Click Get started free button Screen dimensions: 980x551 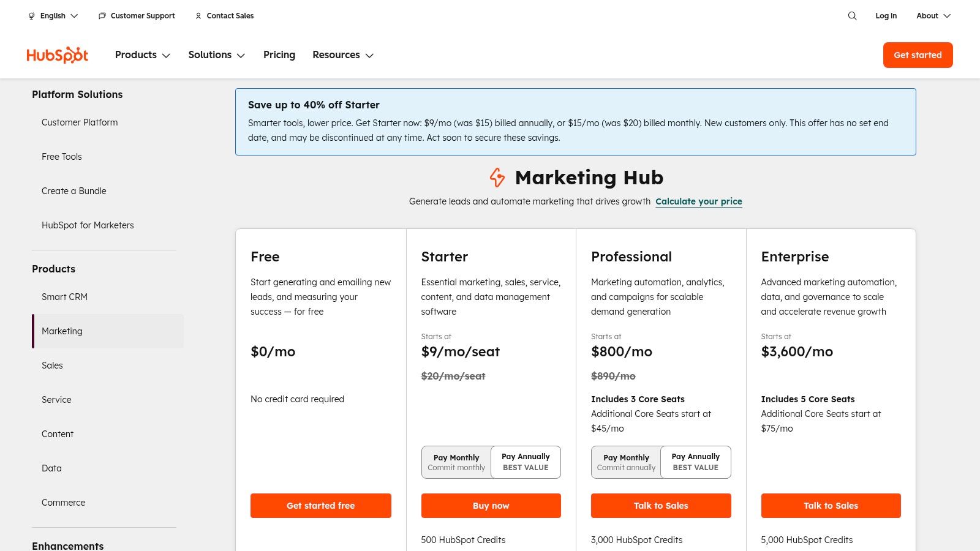point(320,506)
